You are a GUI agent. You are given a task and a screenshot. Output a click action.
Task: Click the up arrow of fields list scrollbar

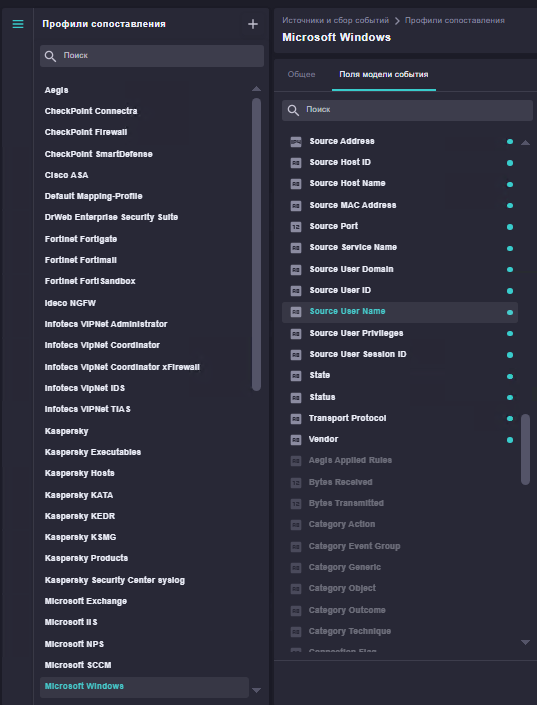525,143
